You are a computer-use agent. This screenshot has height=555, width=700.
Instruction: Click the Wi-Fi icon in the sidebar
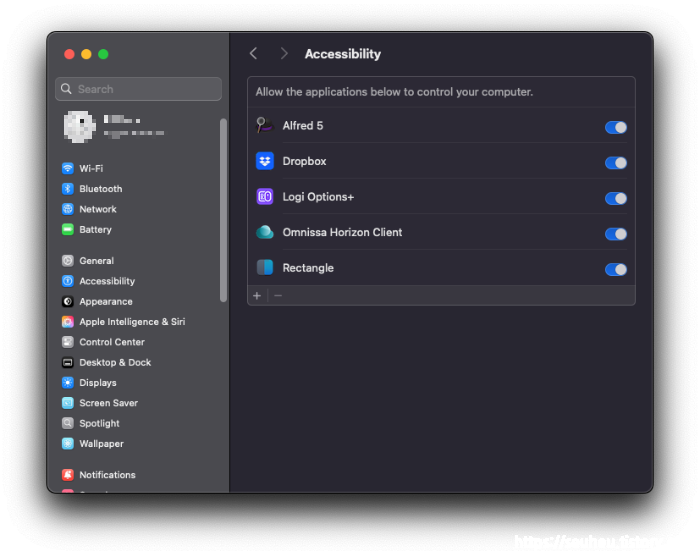click(67, 168)
